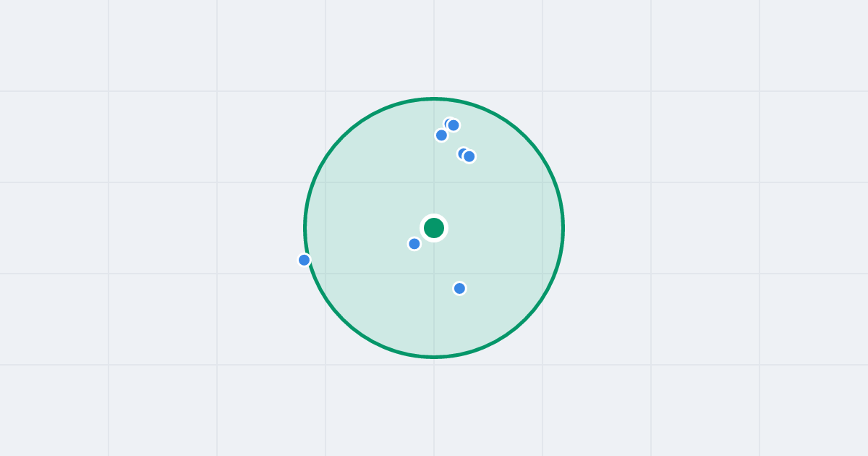Select the rightmost blue dot of the upper cluster
868x456 pixels.
pos(469,156)
